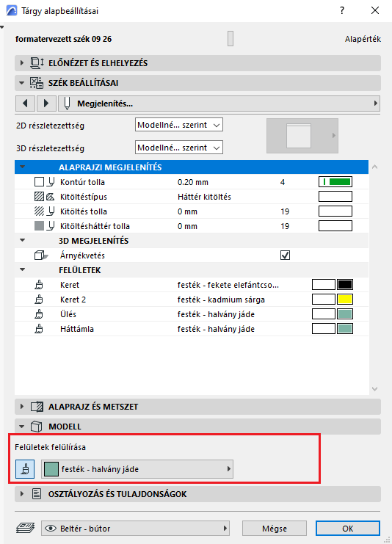Screen dimensions: 392x544
Task: Click the Kitöltésháttér tolla gray square icon
Action: pyautogui.click(x=40, y=226)
